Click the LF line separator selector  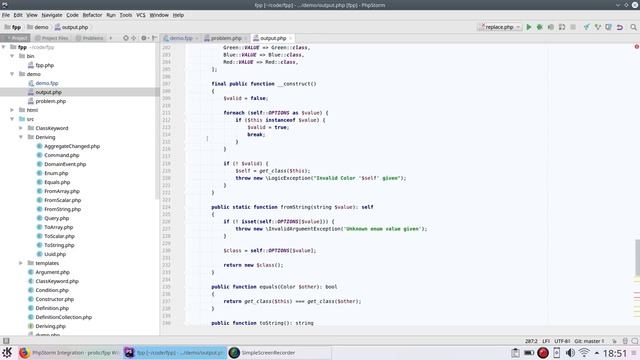click(x=546, y=341)
